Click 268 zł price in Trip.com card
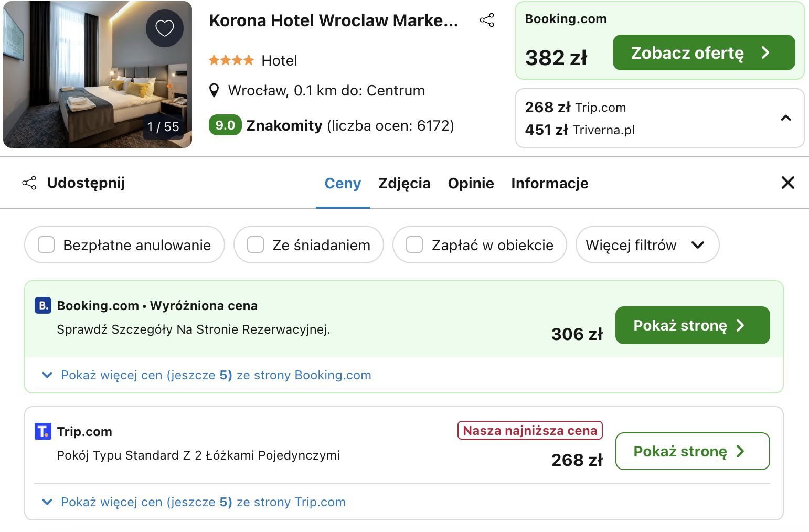Viewport: 809px width, 532px height. pyautogui.click(x=577, y=460)
